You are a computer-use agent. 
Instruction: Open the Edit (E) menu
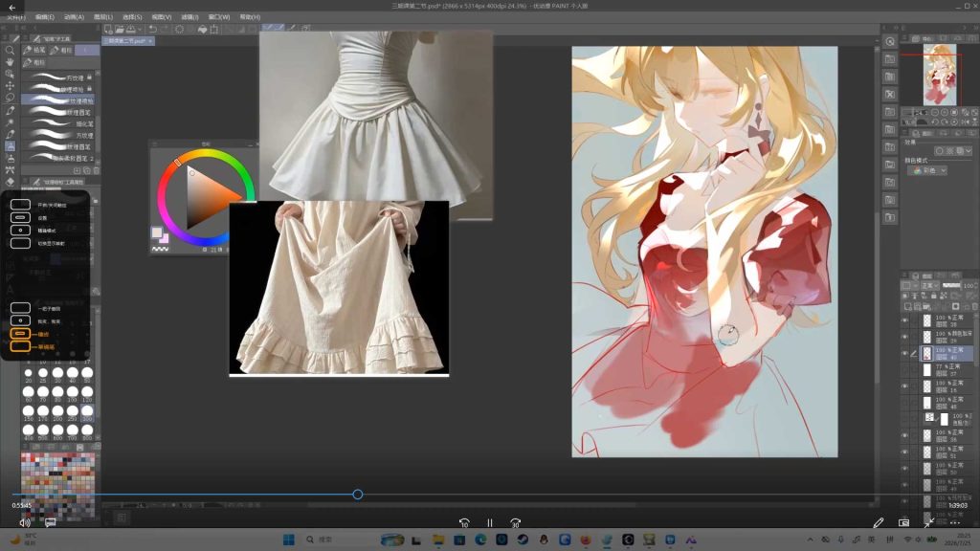[44, 17]
